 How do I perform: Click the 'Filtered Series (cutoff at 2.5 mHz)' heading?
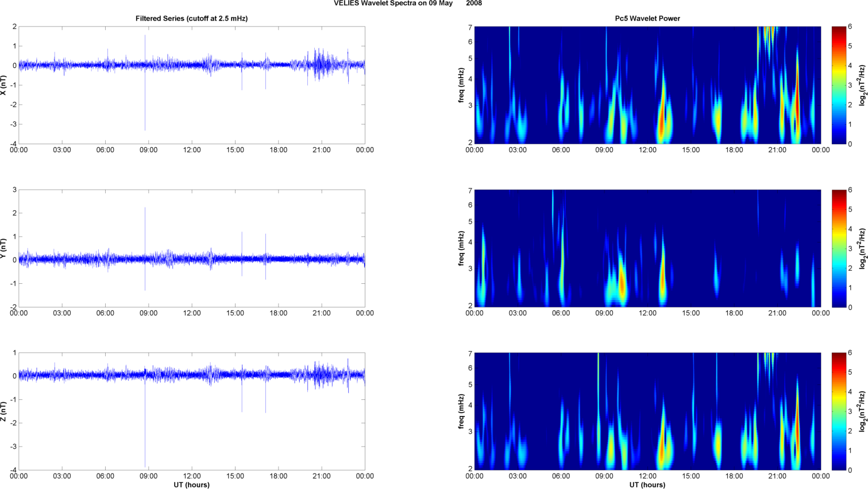(191, 18)
